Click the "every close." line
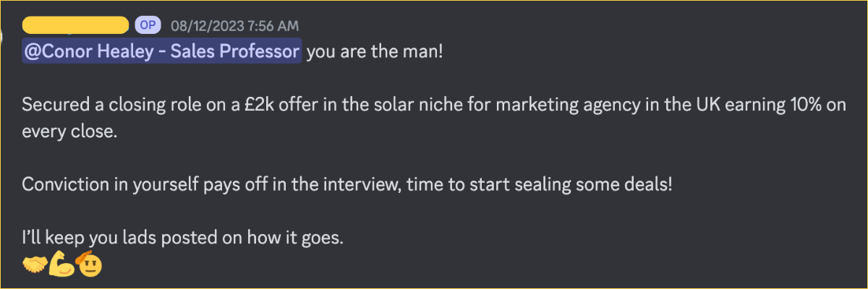Image resolution: width=868 pixels, height=289 pixels. tap(69, 132)
